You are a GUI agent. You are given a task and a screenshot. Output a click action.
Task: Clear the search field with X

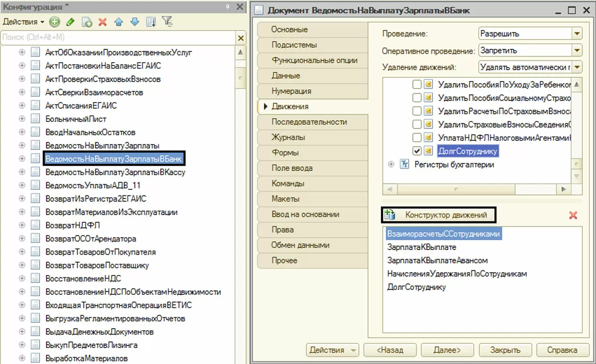(241, 38)
